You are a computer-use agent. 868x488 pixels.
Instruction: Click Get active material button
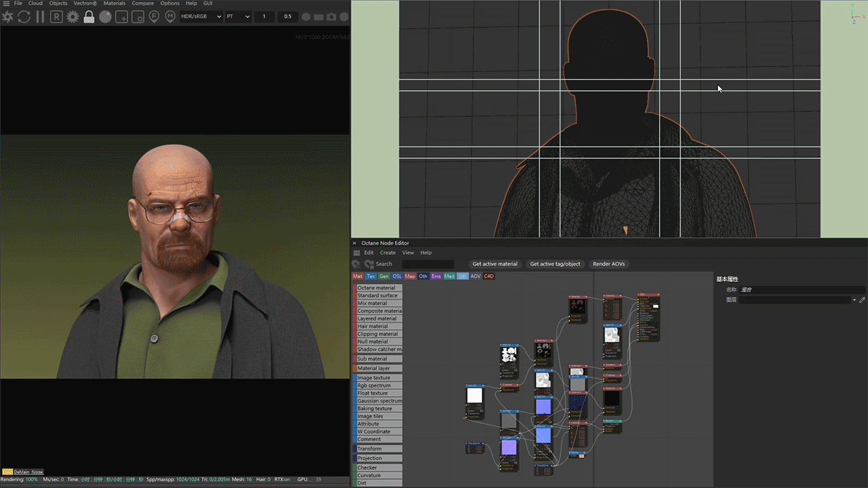tap(495, 264)
